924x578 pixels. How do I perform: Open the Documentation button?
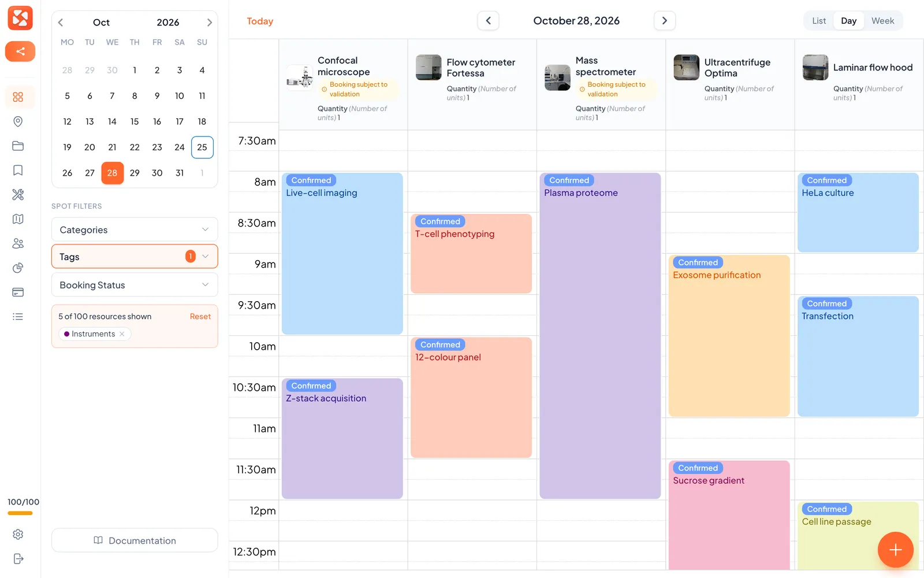[135, 540]
